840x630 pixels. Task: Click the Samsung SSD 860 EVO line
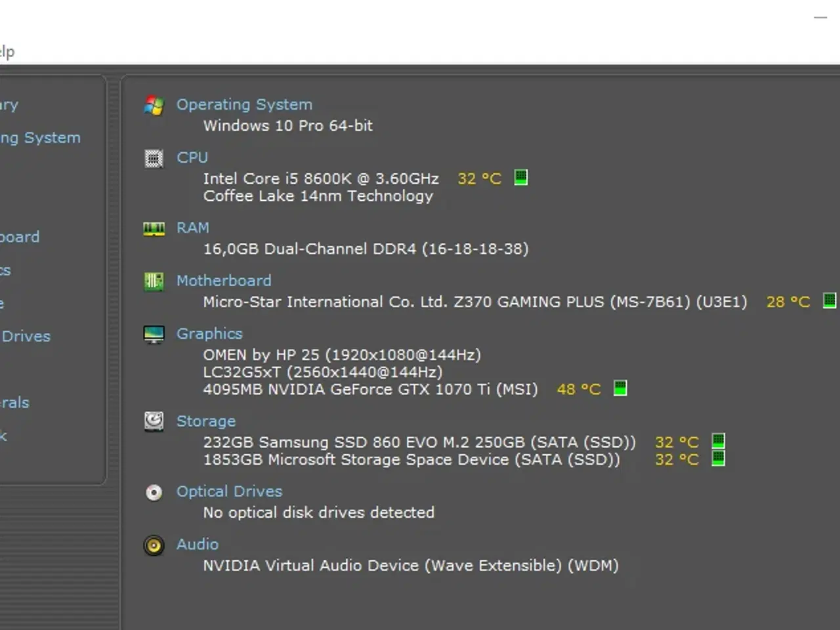click(419, 442)
